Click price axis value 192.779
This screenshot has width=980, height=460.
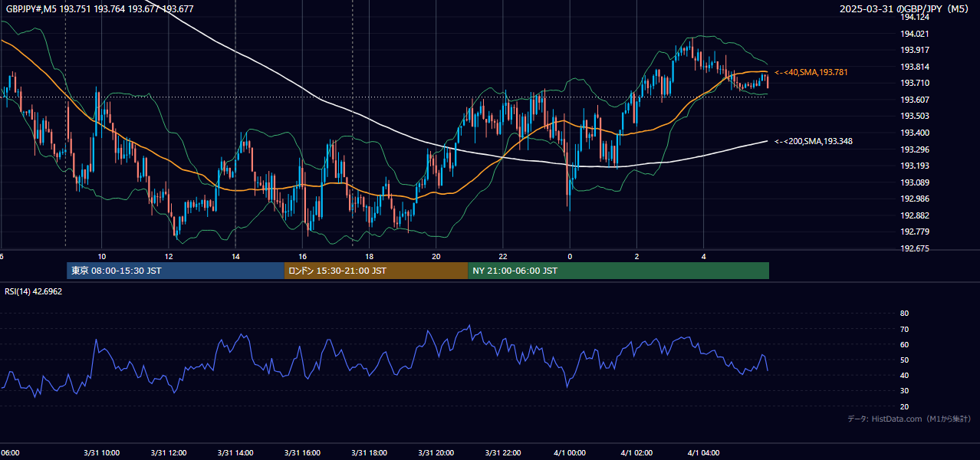[x=916, y=232]
